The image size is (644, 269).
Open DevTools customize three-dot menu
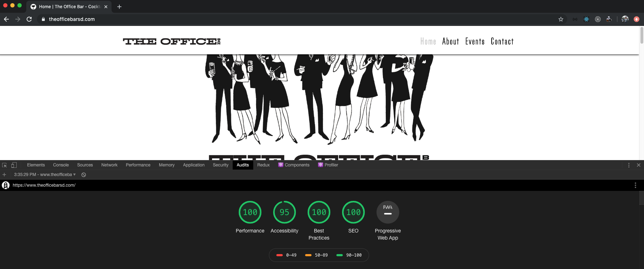tap(629, 165)
